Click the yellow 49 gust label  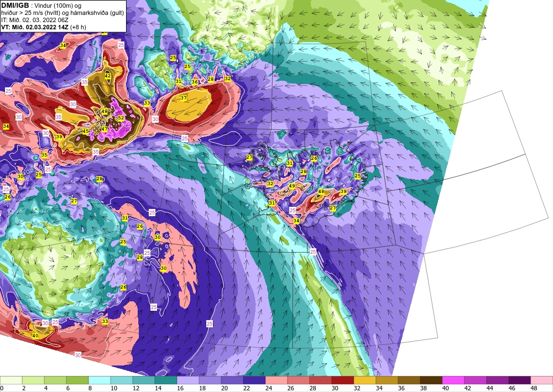292,186
